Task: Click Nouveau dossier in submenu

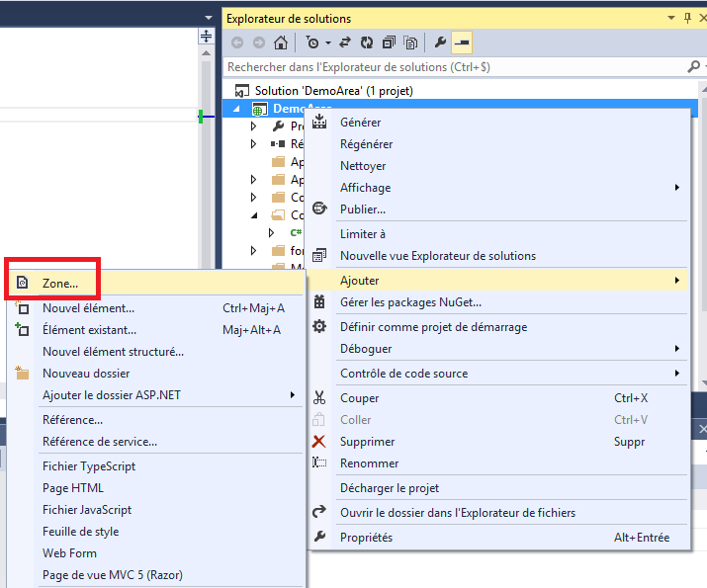Action: (x=156, y=374)
